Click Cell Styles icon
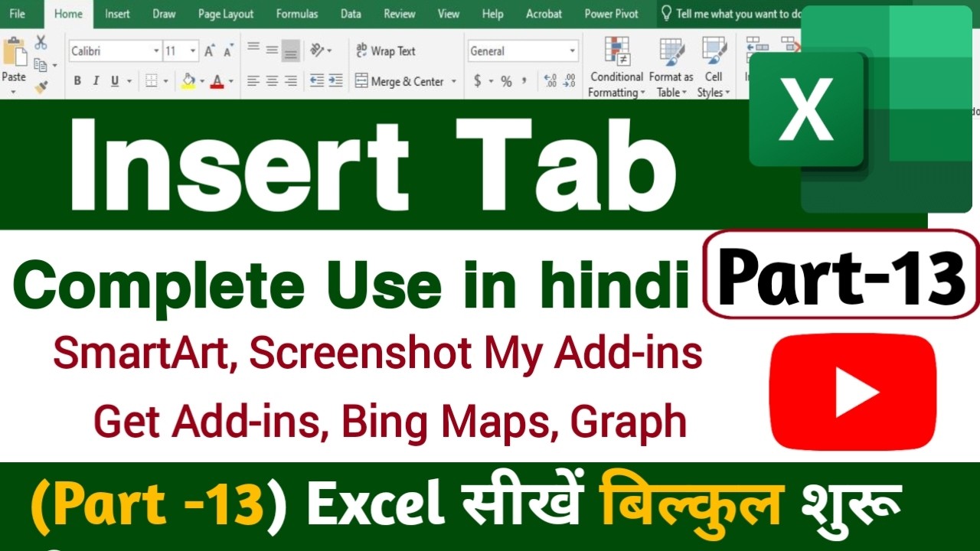 [714, 52]
